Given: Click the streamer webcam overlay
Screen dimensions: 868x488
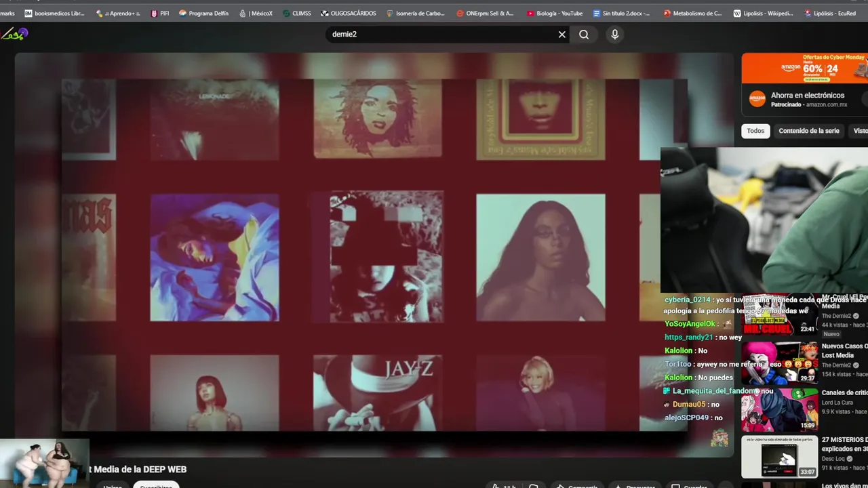Looking at the screenshot, I should pos(764,220).
